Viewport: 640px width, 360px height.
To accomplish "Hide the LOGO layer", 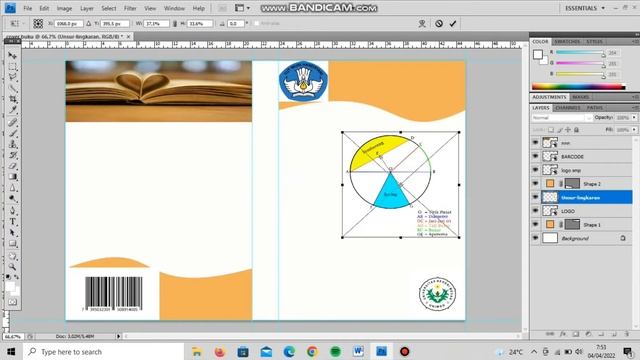I will point(536,211).
